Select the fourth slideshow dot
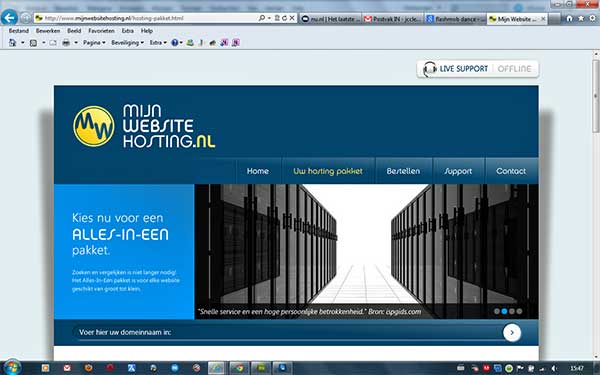The width and height of the screenshot is (600, 375). (x=519, y=311)
